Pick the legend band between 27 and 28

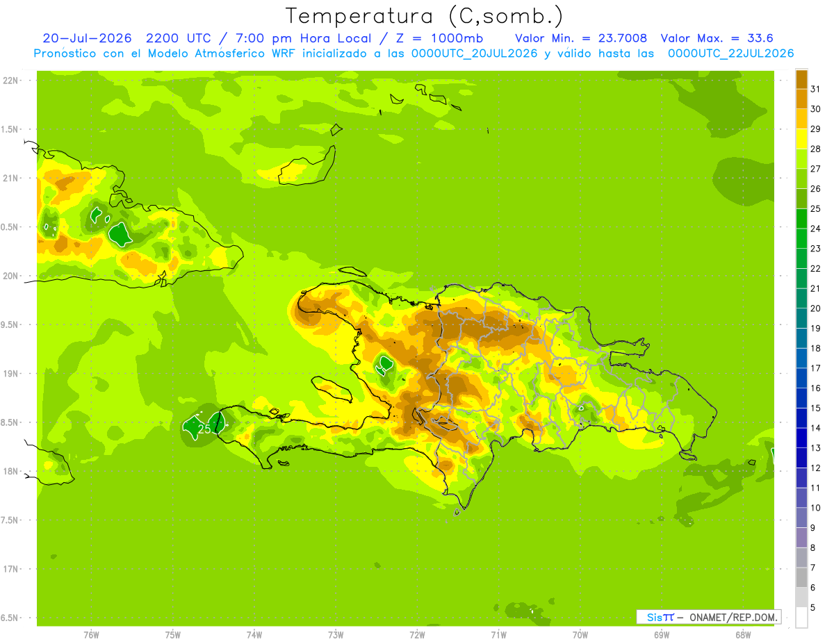pyautogui.click(x=801, y=158)
